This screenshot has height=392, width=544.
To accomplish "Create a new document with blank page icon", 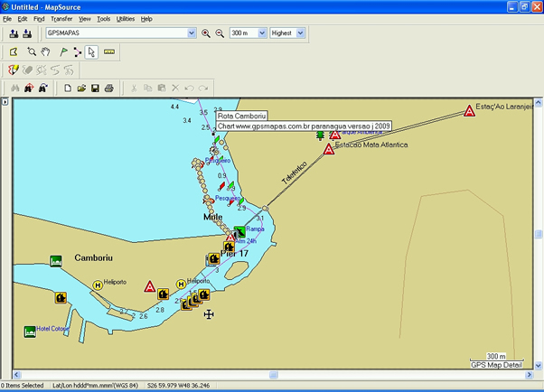I will coord(68,88).
